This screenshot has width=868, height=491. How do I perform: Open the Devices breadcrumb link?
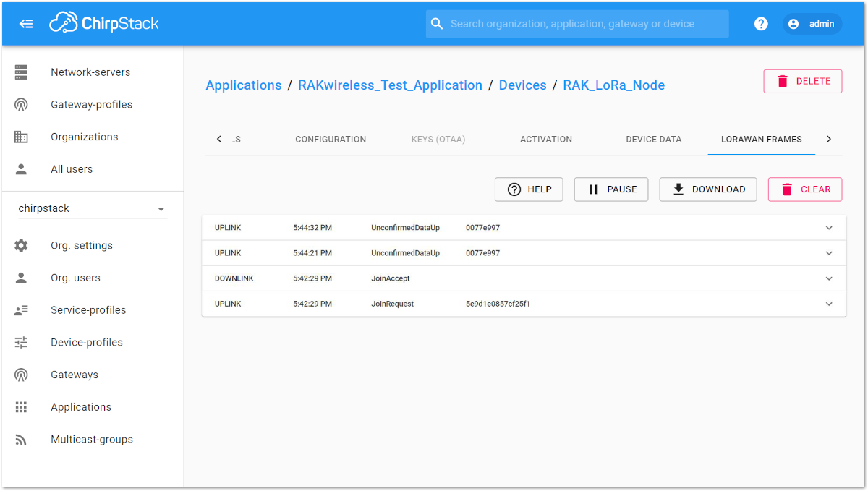tap(523, 85)
